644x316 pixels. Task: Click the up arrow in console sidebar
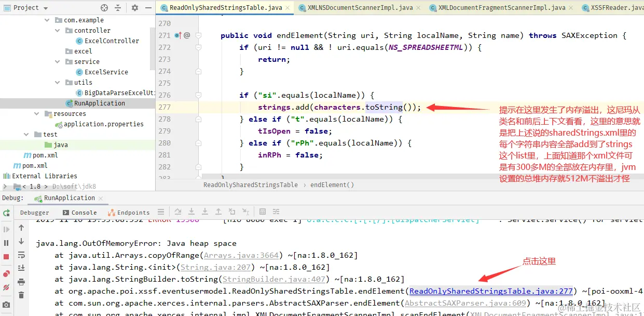21,228
